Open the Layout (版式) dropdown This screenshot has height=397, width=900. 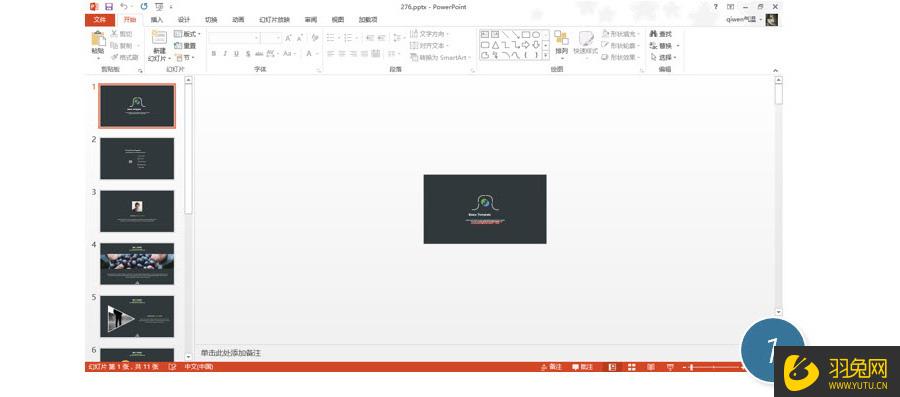[x=187, y=34]
